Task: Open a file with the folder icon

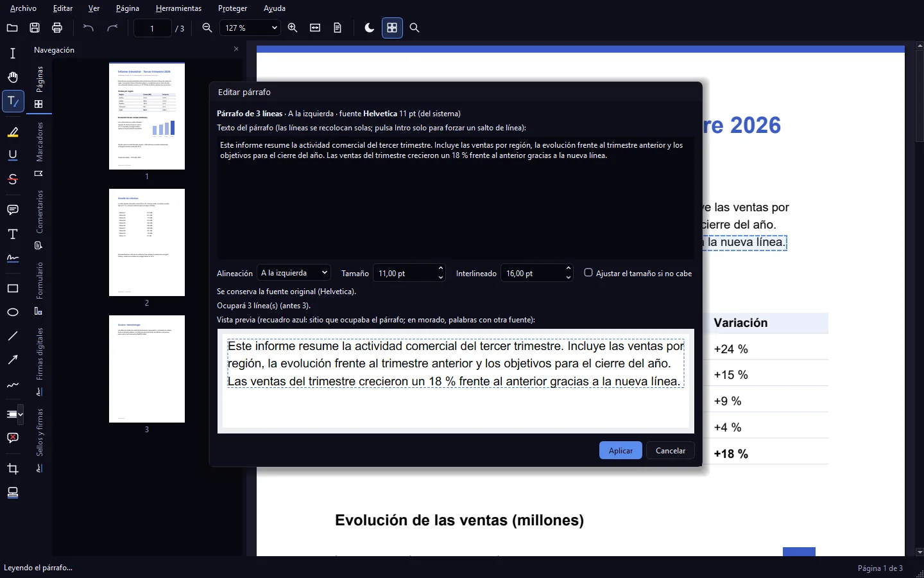Action: [x=12, y=28]
